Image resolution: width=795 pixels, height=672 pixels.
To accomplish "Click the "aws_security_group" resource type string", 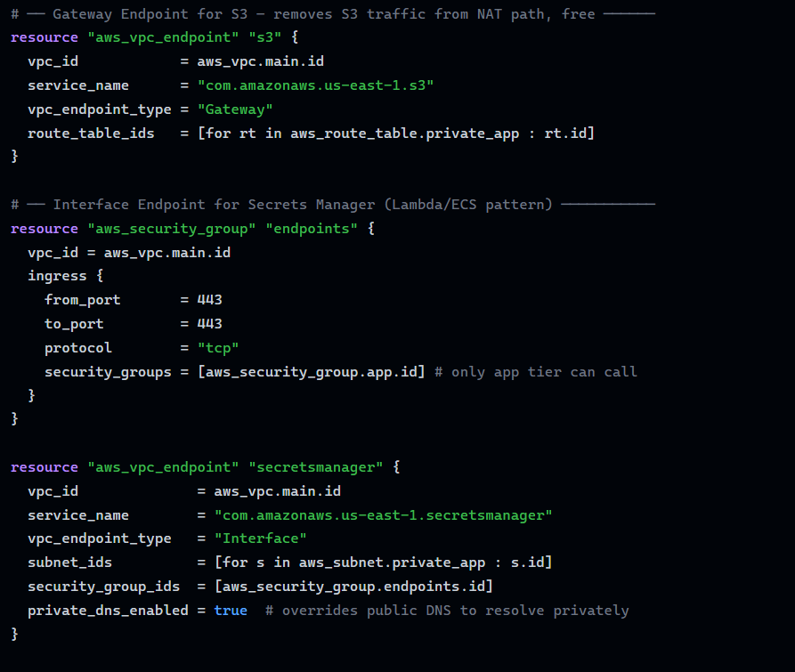I will pyautogui.click(x=171, y=229).
